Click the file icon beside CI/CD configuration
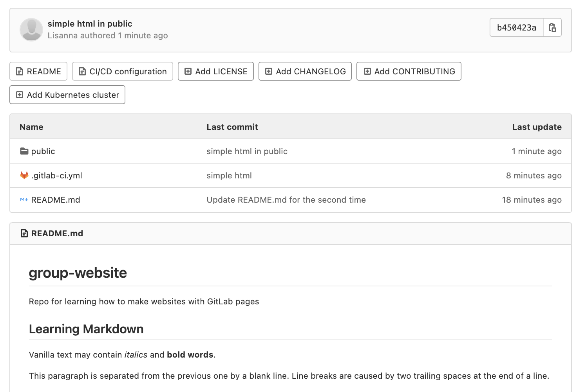The width and height of the screenshot is (586, 392). pos(82,71)
